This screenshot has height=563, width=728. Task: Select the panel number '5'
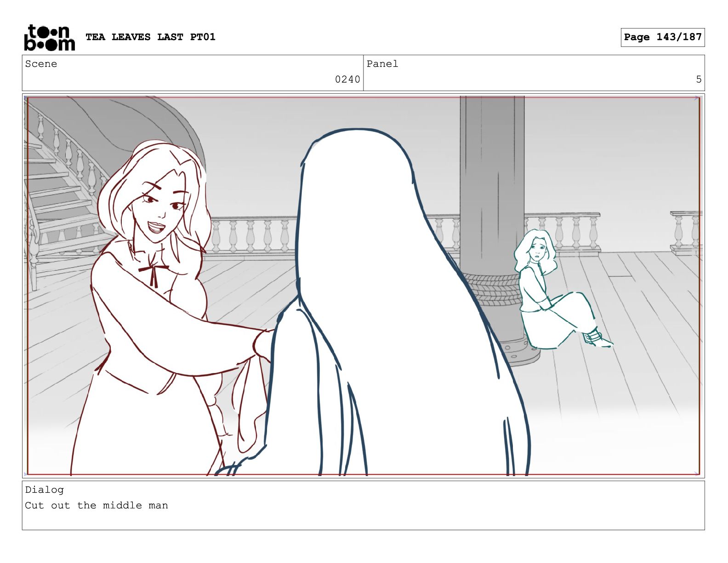pos(699,80)
